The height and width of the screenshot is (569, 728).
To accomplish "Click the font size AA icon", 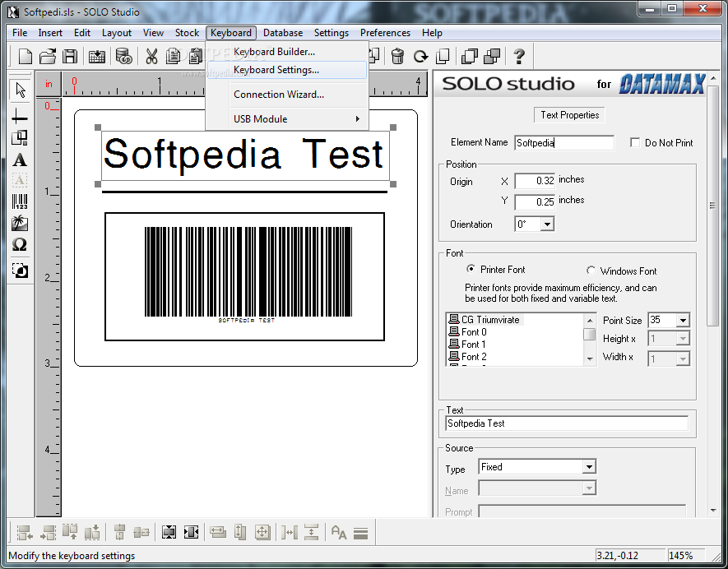I will point(339,532).
